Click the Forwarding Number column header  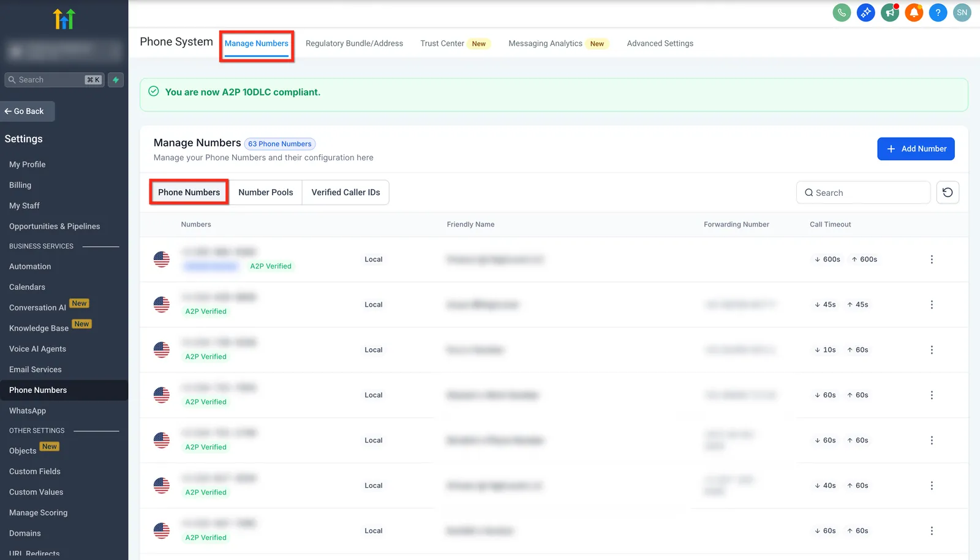tap(736, 225)
